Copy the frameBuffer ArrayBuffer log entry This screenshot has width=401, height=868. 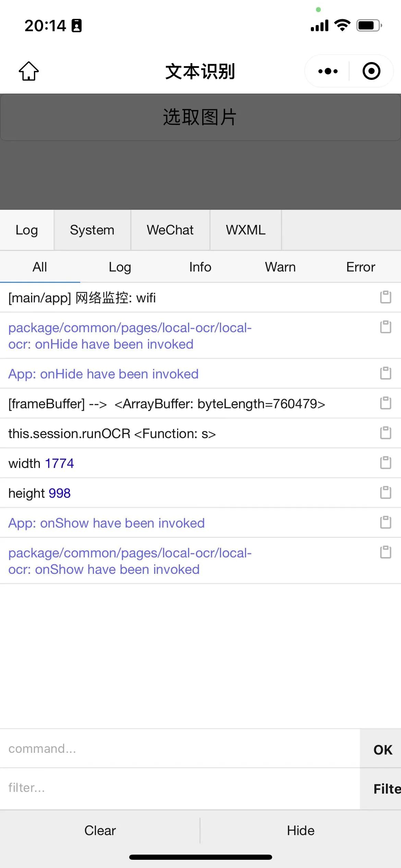pos(386,403)
